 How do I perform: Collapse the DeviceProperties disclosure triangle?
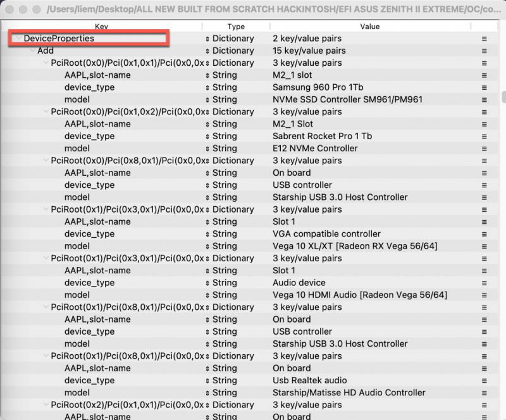point(19,38)
